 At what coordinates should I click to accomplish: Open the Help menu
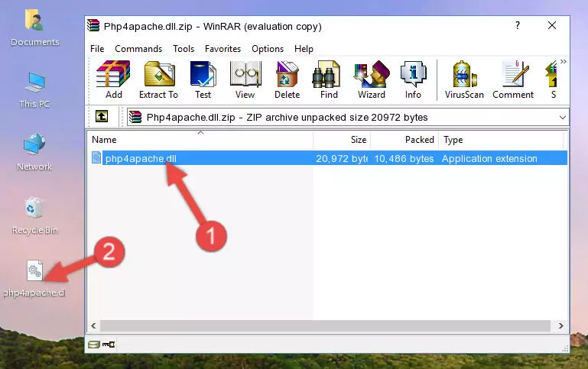click(x=304, y=49)
